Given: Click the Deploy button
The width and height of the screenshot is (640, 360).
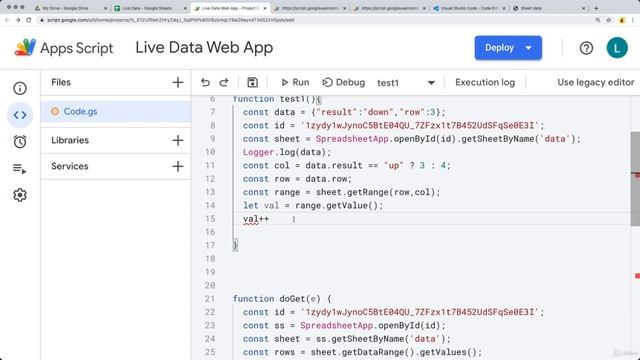Looking at the screenshot, I should [x=508, y=48].
